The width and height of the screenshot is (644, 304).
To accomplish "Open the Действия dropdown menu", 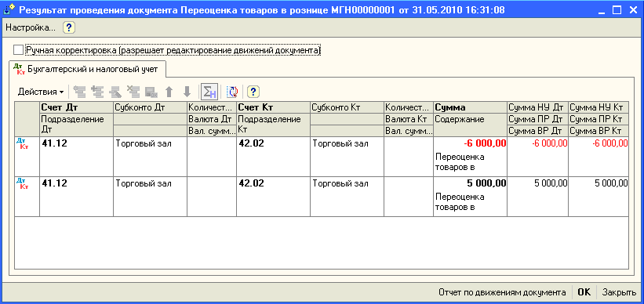I will click(x=41, y=92).
